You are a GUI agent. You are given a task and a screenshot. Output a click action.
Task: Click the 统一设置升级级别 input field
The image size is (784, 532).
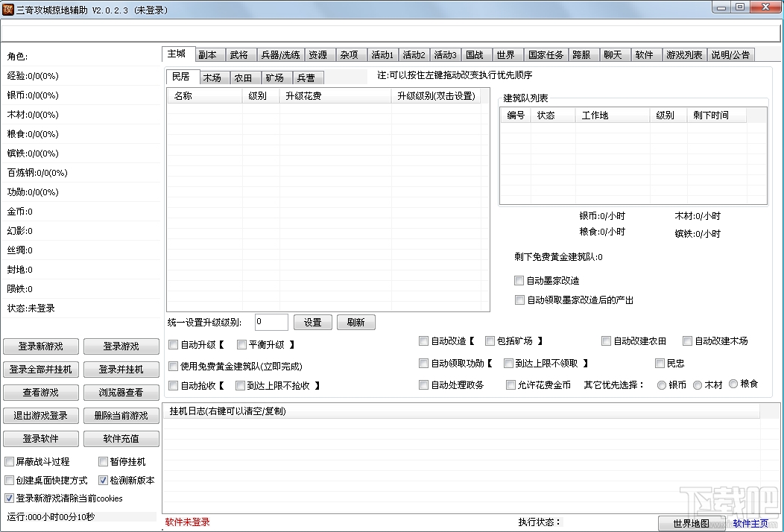[x=271, y=322]
